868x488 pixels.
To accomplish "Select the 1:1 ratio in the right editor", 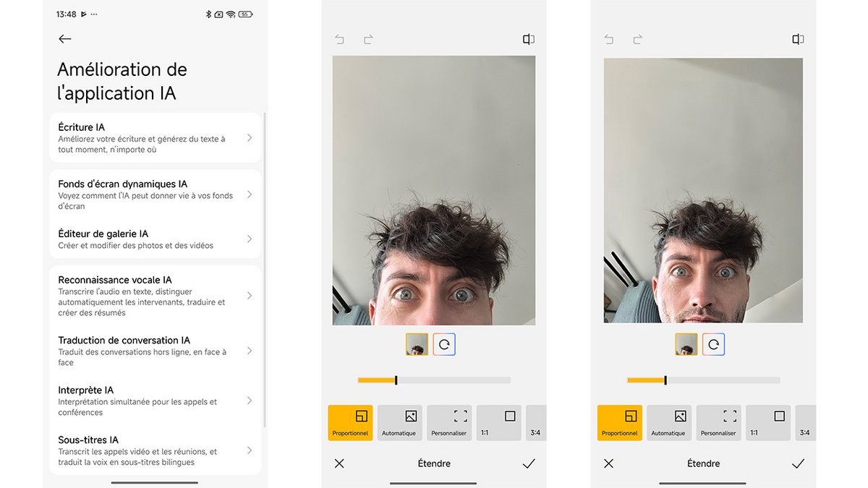I will pyautogui.click(x=767, y=423).
